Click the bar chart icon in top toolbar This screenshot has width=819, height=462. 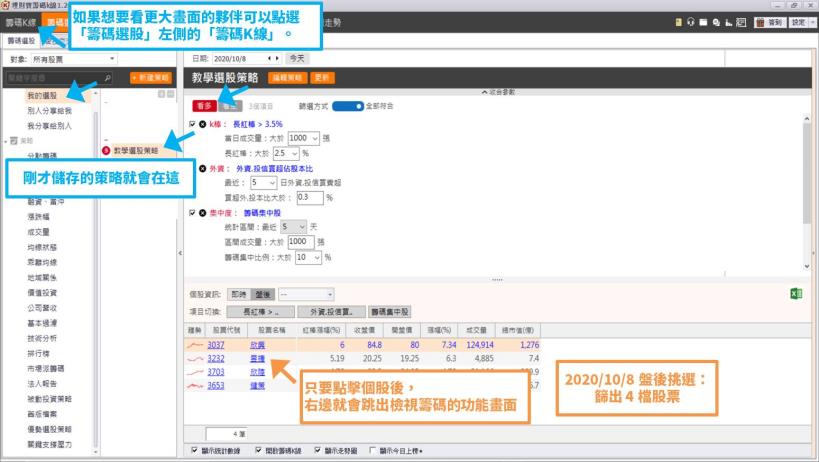pos(729,22)
